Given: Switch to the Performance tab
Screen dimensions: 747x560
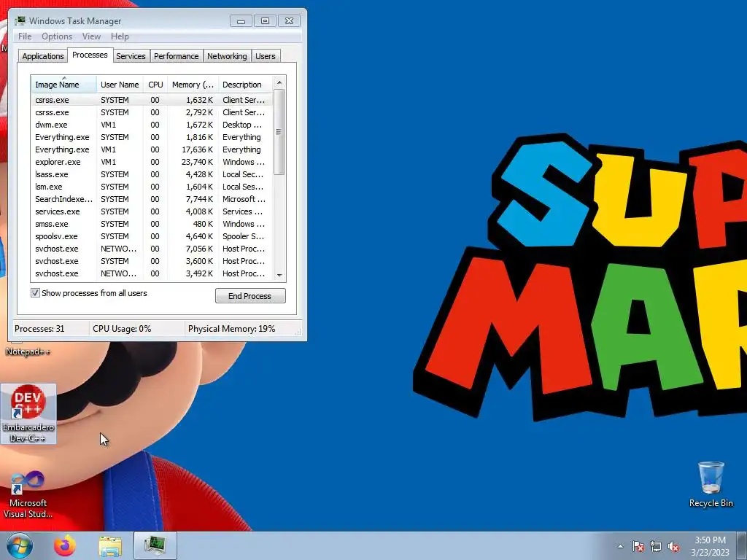Looking at the screenshot, I should coord(177,56).
